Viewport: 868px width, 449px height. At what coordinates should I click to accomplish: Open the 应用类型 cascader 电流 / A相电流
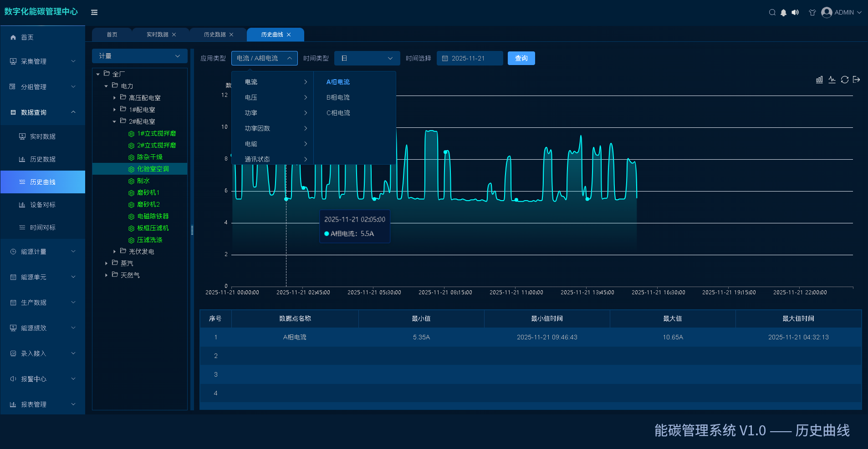pos(265,58)
